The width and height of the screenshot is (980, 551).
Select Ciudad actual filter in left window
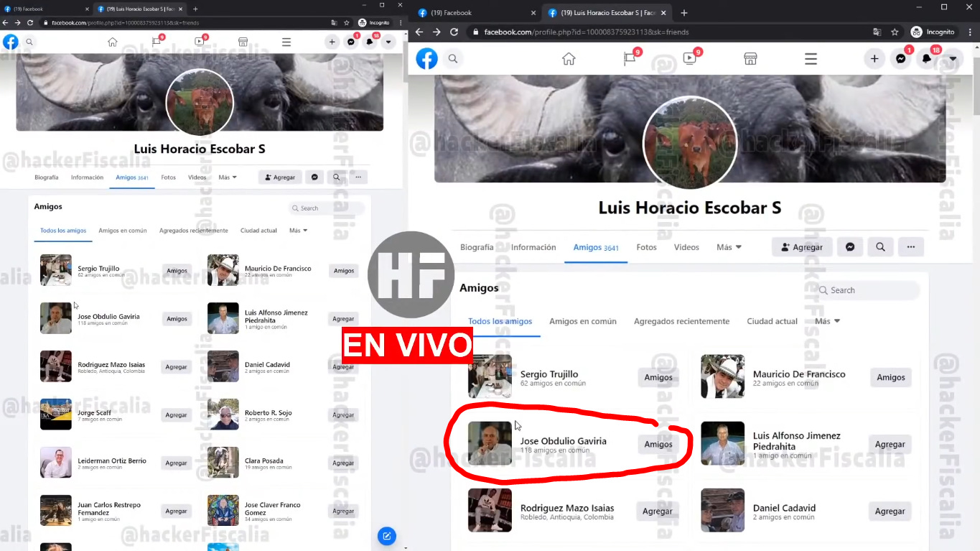coord(259,231)
